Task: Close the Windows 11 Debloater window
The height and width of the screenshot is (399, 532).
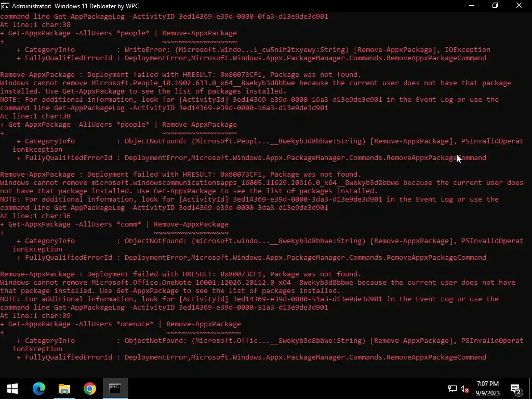Action: click(519, 6)
